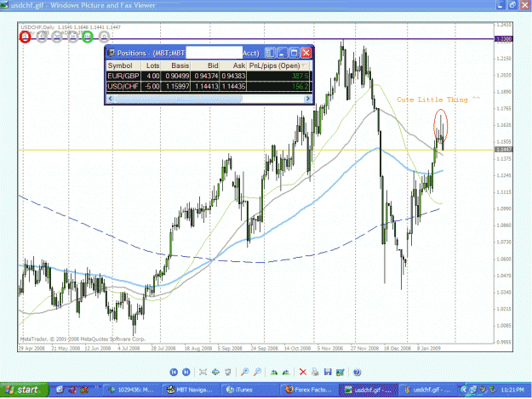Click the third Quick Launch icon
The height and width of the screenshot is (399, 532).
[84, 390]
